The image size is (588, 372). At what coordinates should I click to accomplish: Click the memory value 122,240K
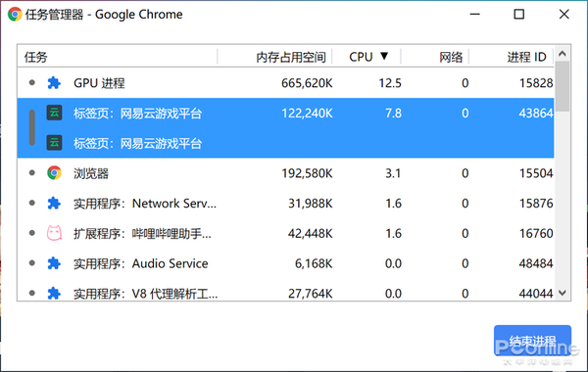click(307, 114)
